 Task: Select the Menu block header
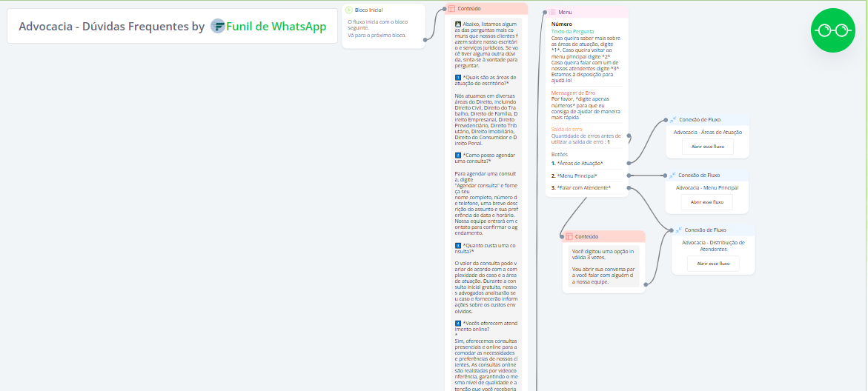[x=587, y=12]
